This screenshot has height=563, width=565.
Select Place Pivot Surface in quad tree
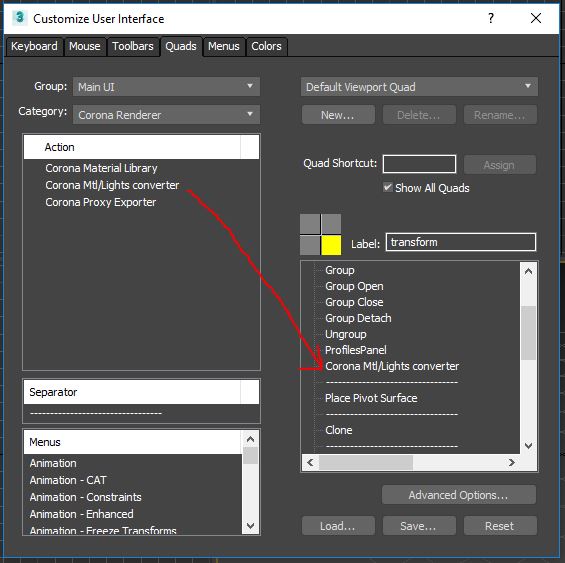[x=371, y=398]
